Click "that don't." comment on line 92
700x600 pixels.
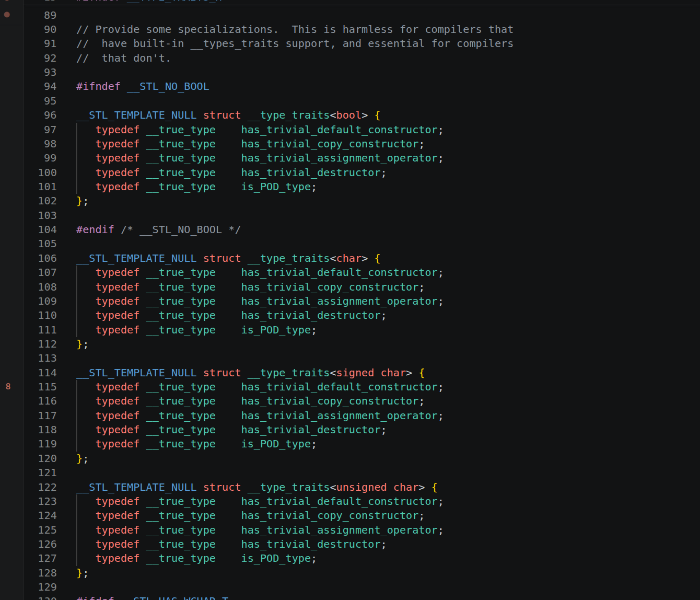pos(136,58)
